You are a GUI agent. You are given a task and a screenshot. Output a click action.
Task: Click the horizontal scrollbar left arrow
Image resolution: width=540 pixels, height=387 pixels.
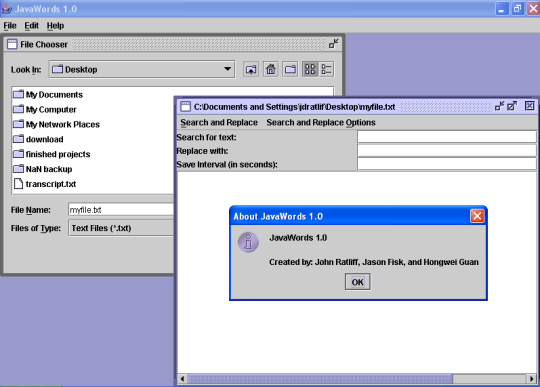(x=183, y=379)
